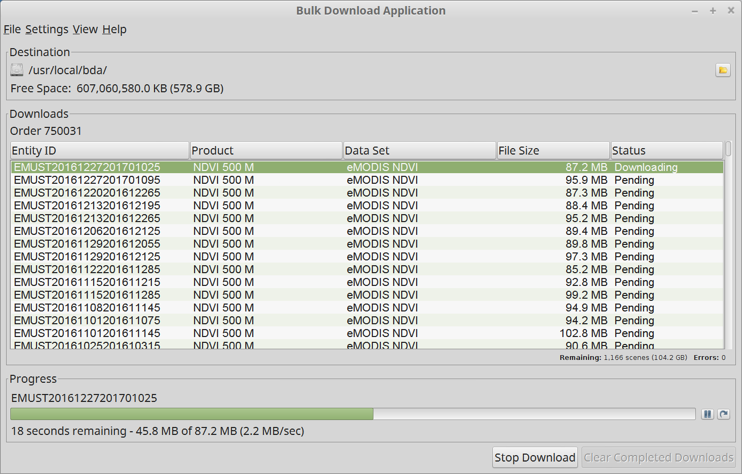This screenshot has height=474, width=742.
Task: Click the Product column header
Action: click(265, 150)
